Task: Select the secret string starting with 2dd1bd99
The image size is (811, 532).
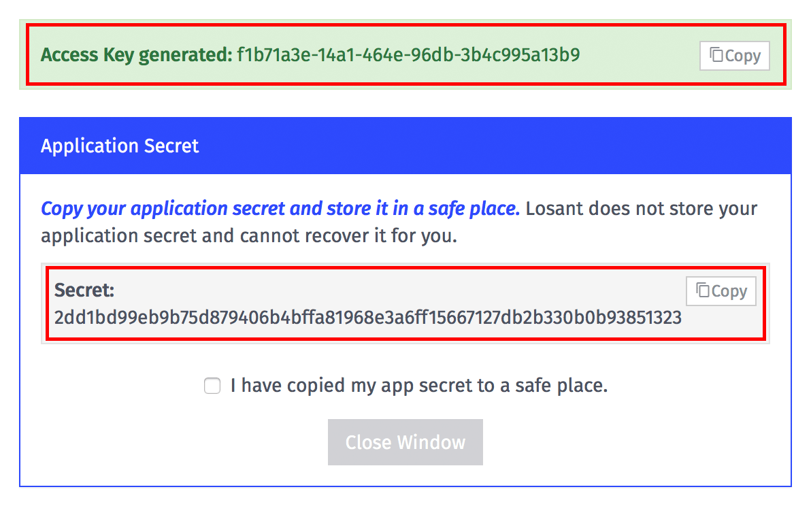Action: 367,318
